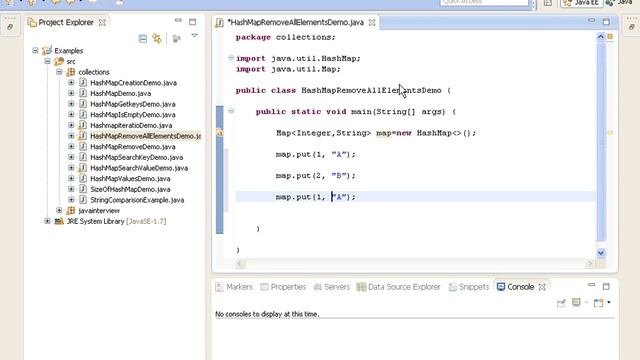640x360 pixels.
Task: Restore the right-side minimized view button
Action: point(631,27)
